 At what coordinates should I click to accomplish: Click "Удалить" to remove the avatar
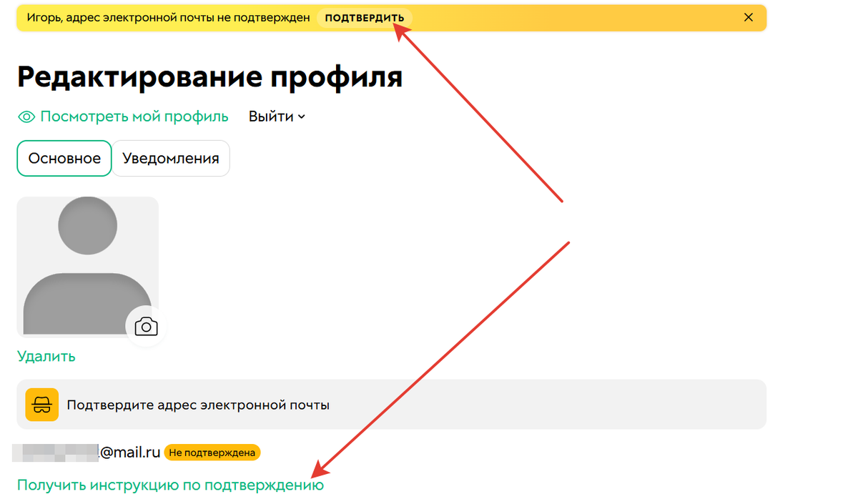pyautogui.click(x=46, y=355)
